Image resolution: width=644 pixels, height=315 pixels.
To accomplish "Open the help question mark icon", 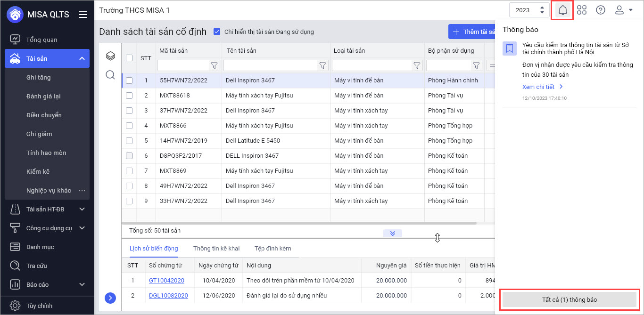I will pos(601,10).
